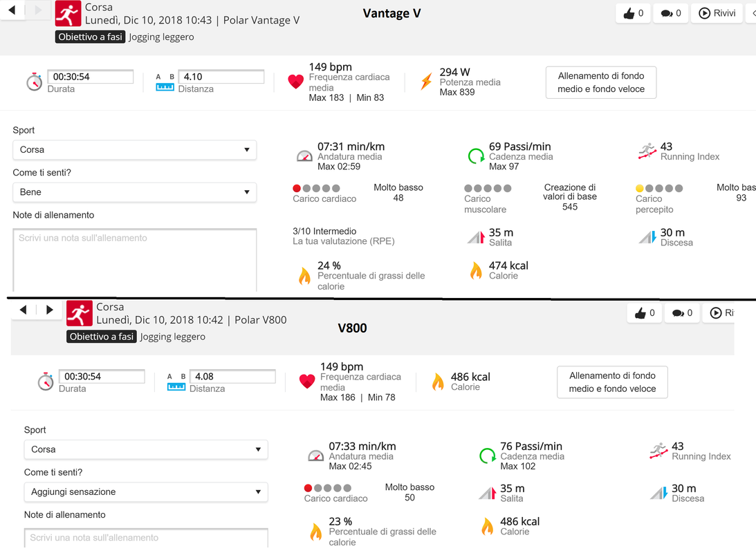
Task: Click V800 Carico cardiaco rating dots
Action: pos(328,488)
